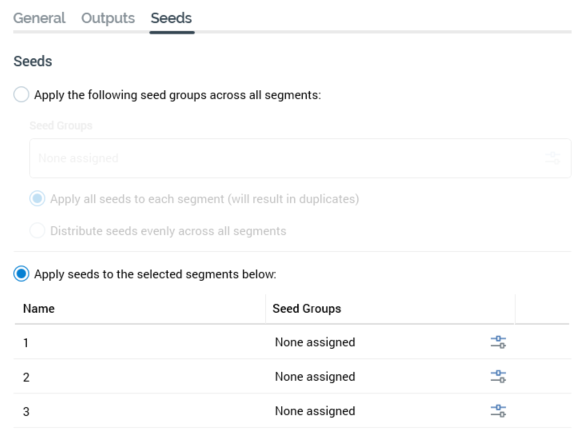Screen dimensions: 581x442
Task: Open the Seeds tab
Action: tap(171, 18)
